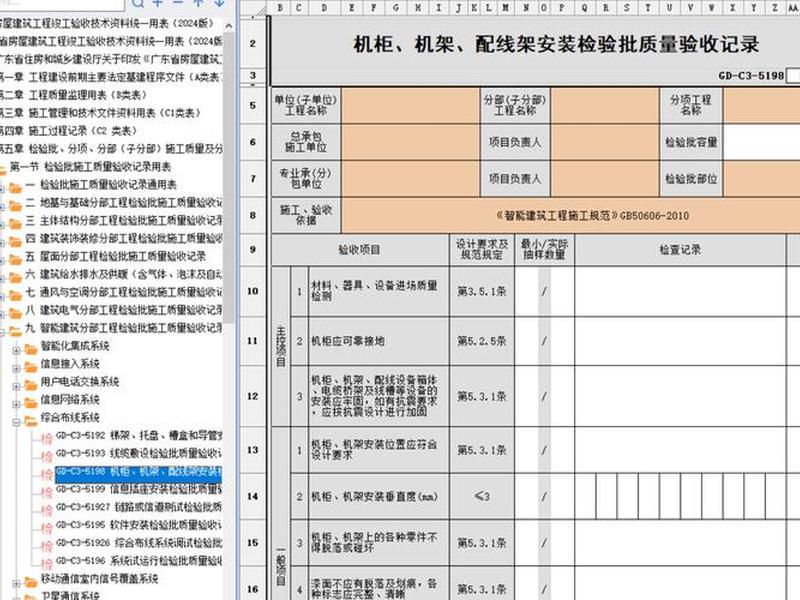The image size is (800, 600).
Task: Click the folder icon beside 智能化集成系统
Action: 31,349
